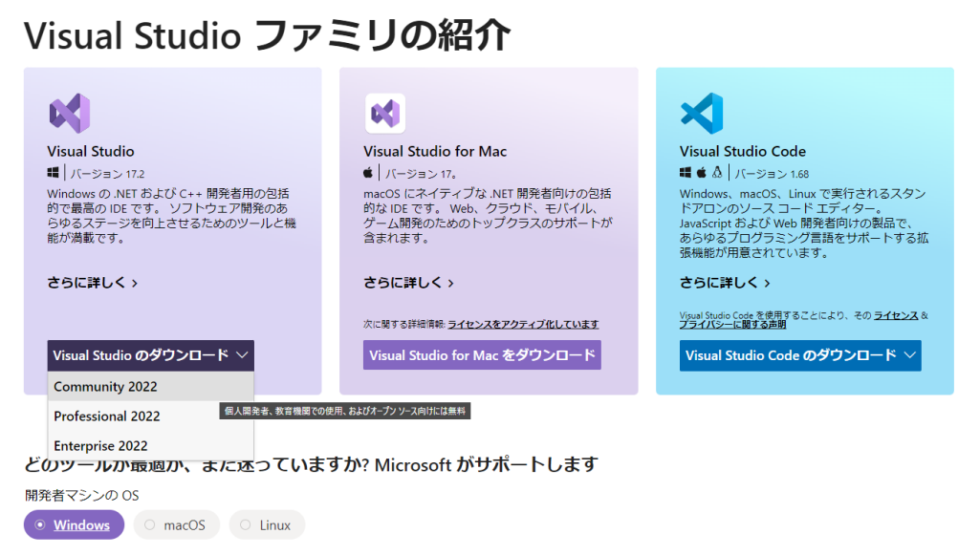Viewport: 980px width, 555px height.
Task: Click the Visual Studio ファミリの紹介 heading
Action: point(268,35)
